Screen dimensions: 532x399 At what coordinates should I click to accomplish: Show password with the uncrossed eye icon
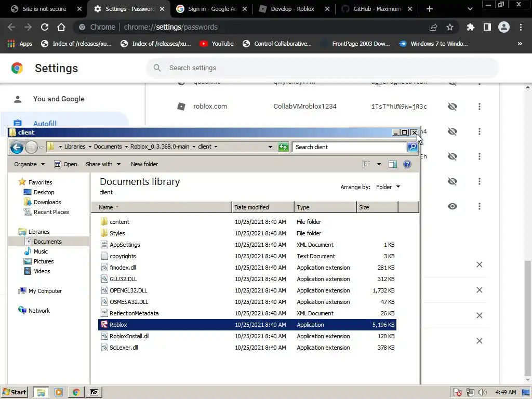pyautogui.click(x=453, y=206)
